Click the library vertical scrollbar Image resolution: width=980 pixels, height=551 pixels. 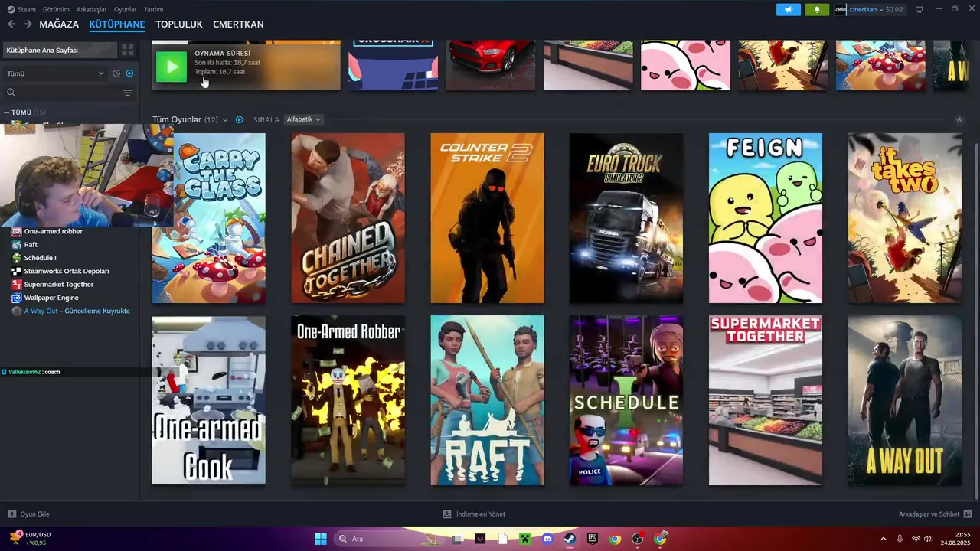[x=975, y=320]
